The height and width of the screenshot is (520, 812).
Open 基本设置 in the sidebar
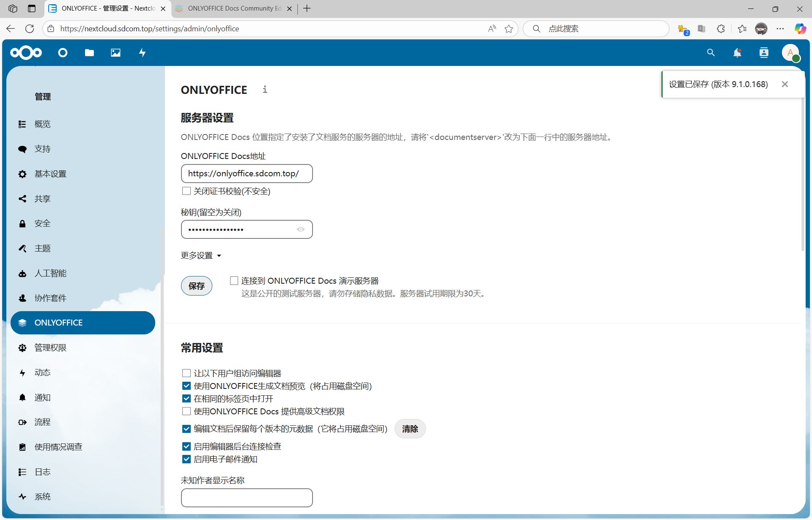pos(50,174)
